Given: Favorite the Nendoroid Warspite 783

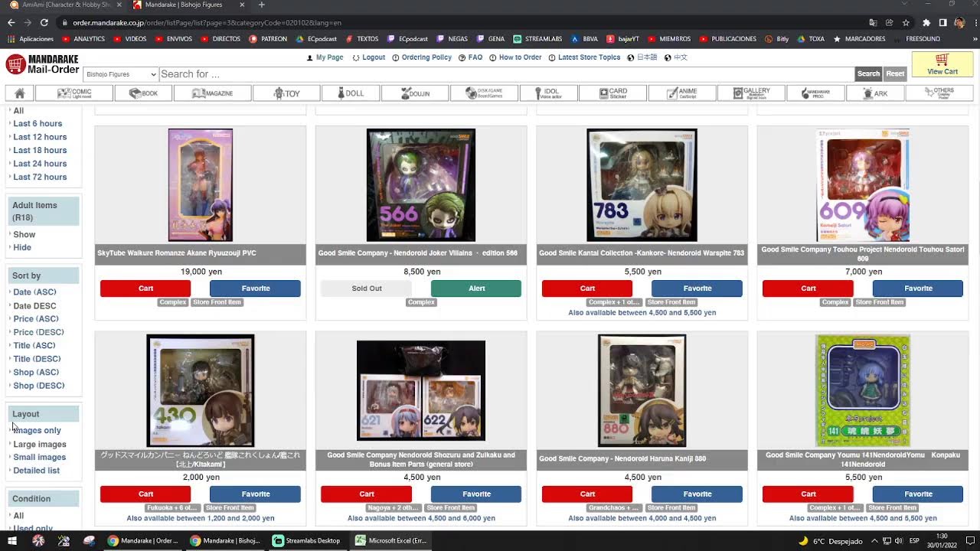Looking at the screenshot, I should click(x=697, y=289).
